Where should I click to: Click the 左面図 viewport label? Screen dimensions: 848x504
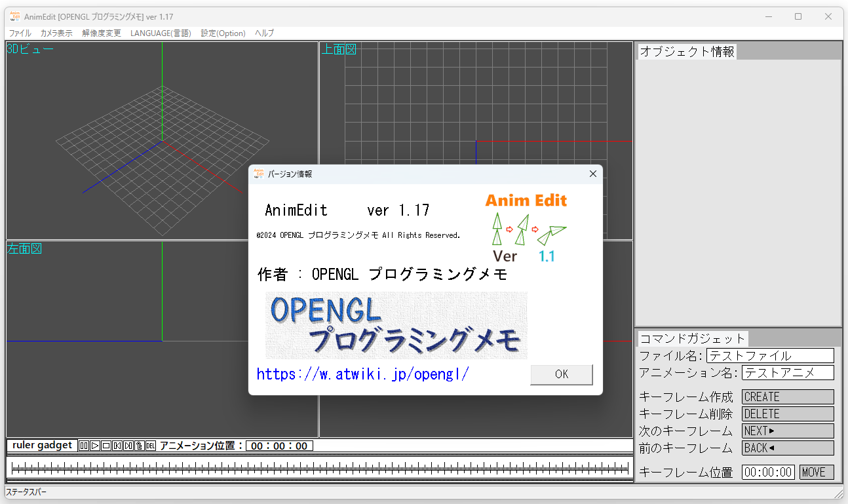coord(24,248)
